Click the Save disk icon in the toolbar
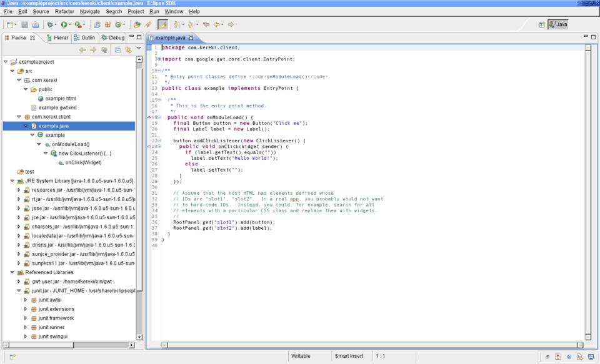Viewport: 600px width, 364px height. [25, 24]
